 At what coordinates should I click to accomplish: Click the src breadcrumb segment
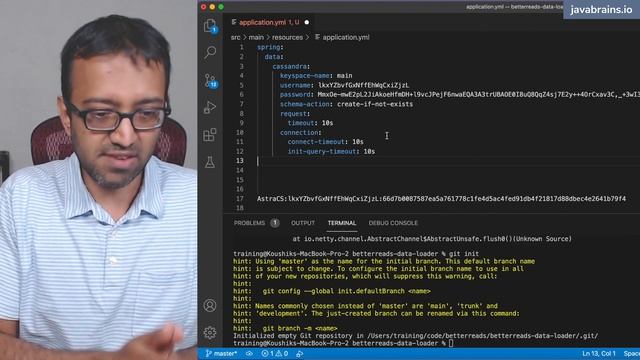click(x=236, y=37)
